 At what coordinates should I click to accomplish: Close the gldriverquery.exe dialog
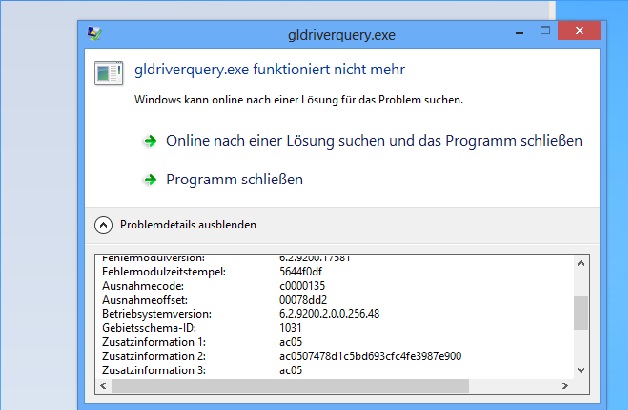tap(579, 30)
